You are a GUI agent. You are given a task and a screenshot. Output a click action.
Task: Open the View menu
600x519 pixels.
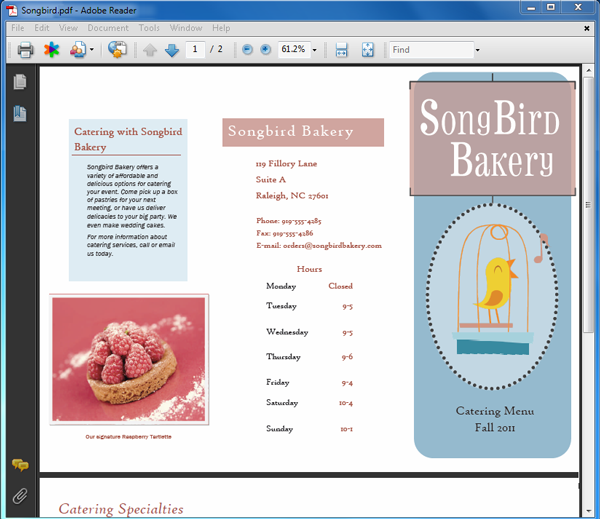(x=68, y=28)
